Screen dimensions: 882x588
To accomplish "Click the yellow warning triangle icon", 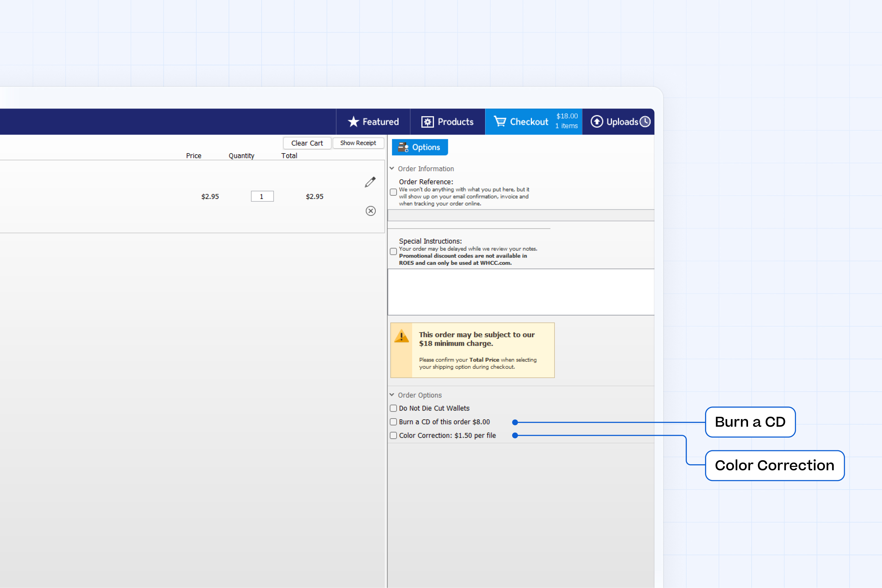I will [401, 336].
